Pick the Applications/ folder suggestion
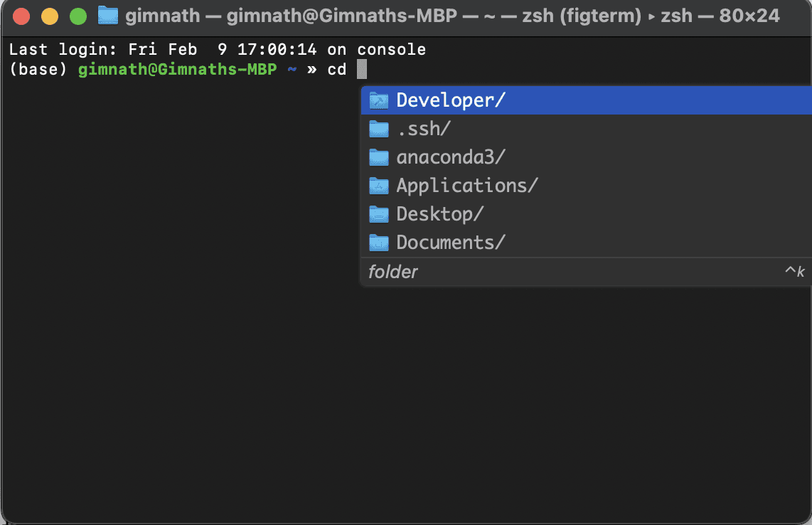812x525 pixels. [586, 186]
